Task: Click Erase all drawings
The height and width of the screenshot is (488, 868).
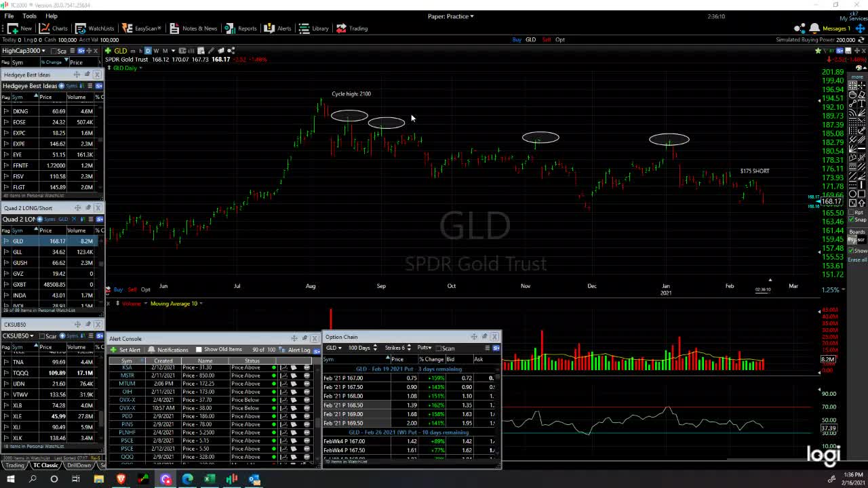Action: click(857, 260)
